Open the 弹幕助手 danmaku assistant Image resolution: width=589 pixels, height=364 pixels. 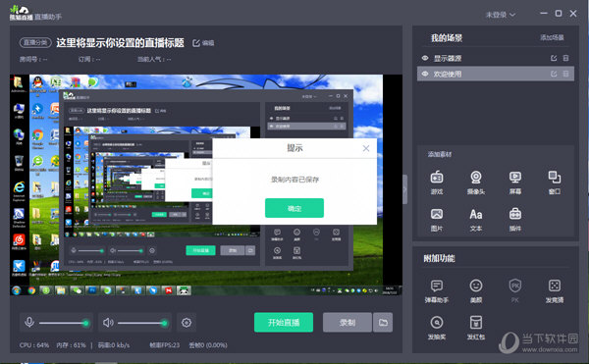pos(437,290)
